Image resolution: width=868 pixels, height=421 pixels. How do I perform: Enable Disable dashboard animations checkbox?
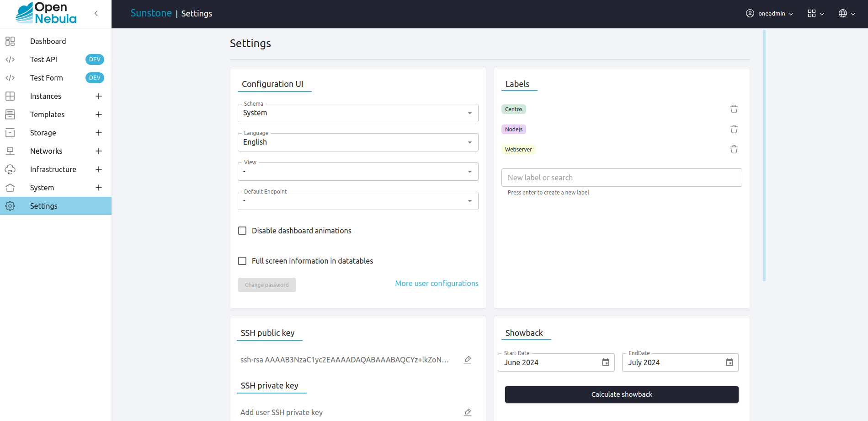[242, 231]
